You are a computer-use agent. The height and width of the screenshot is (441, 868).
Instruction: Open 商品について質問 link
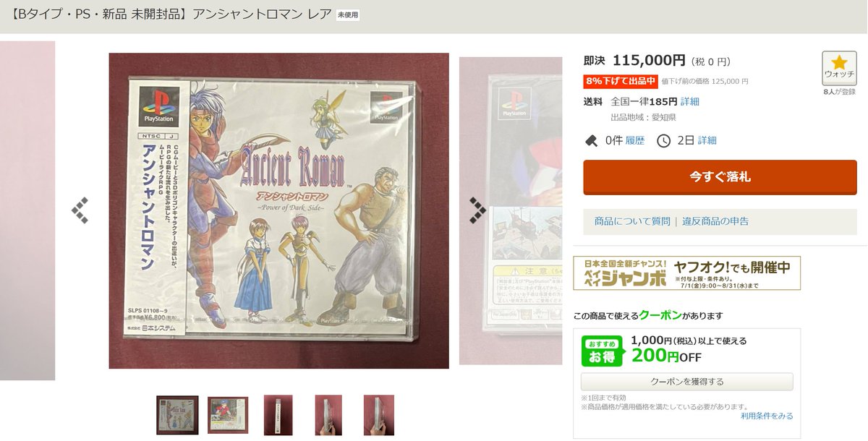pyautogui.click(x=632, y=221)
